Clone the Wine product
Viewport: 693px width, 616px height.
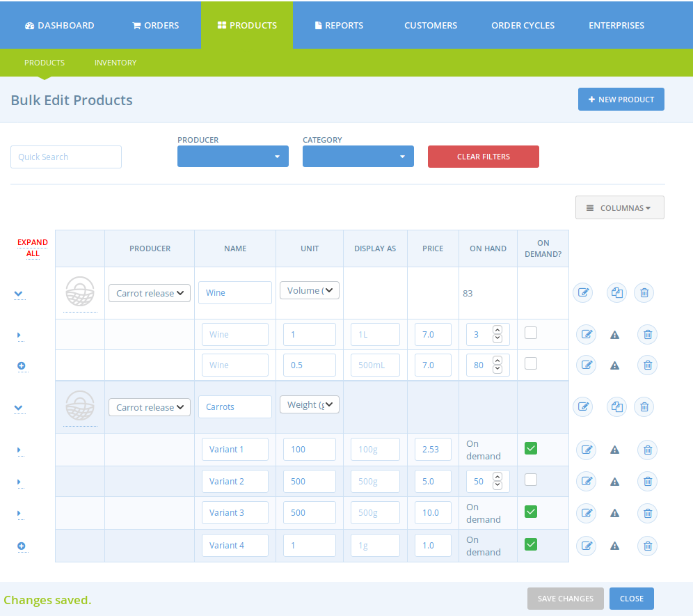click(616, 293)
